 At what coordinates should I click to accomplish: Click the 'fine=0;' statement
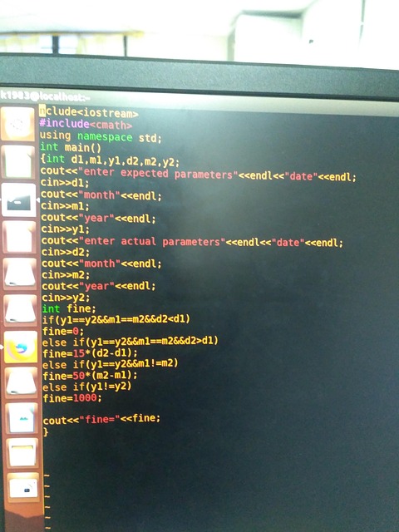(63, 331)
